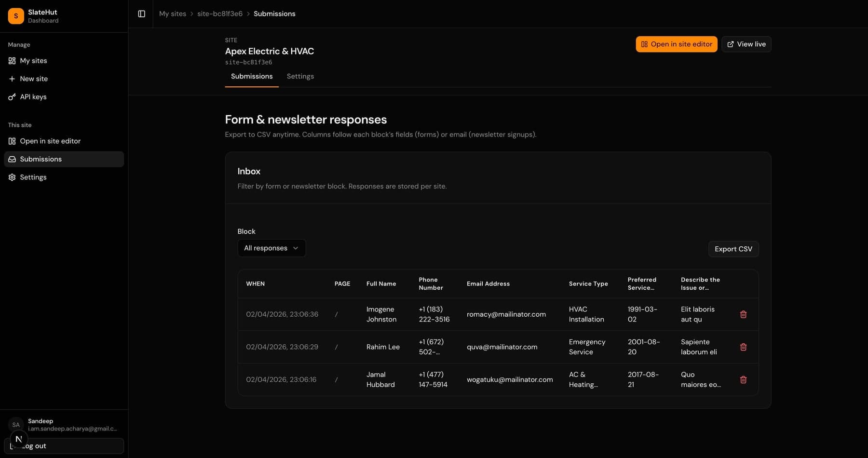Click site-bc81f3e6 breadcrumb link
The height and width of the screenshot is (458, 868).
coord(220,14)
